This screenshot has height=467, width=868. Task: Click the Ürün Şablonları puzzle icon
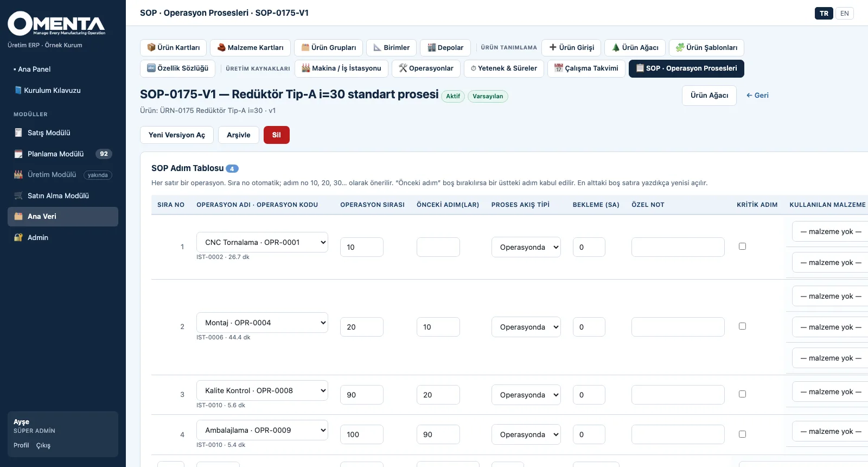click(x=680, y=48)
